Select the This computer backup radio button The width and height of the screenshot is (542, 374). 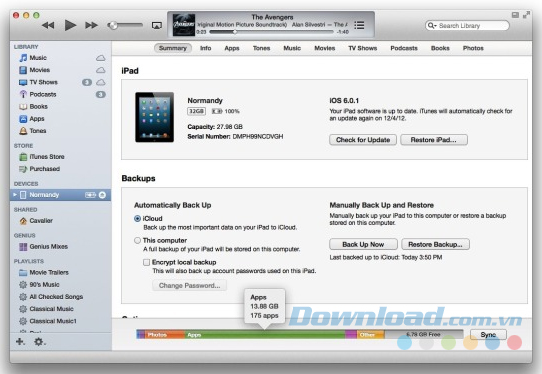(137, 240)
